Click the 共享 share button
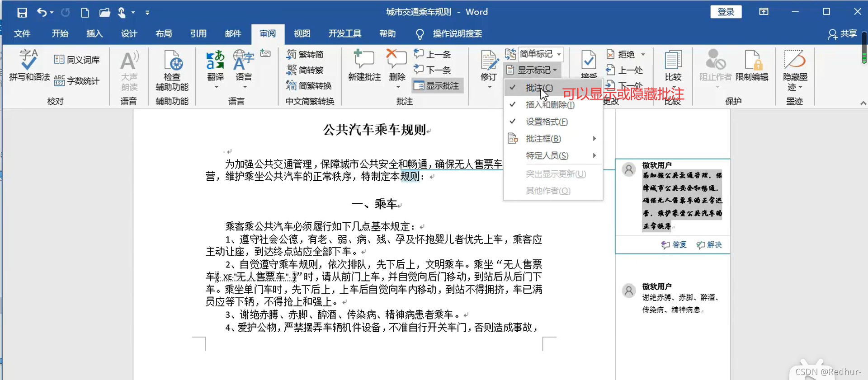868x380 pixels. point(843,34)
